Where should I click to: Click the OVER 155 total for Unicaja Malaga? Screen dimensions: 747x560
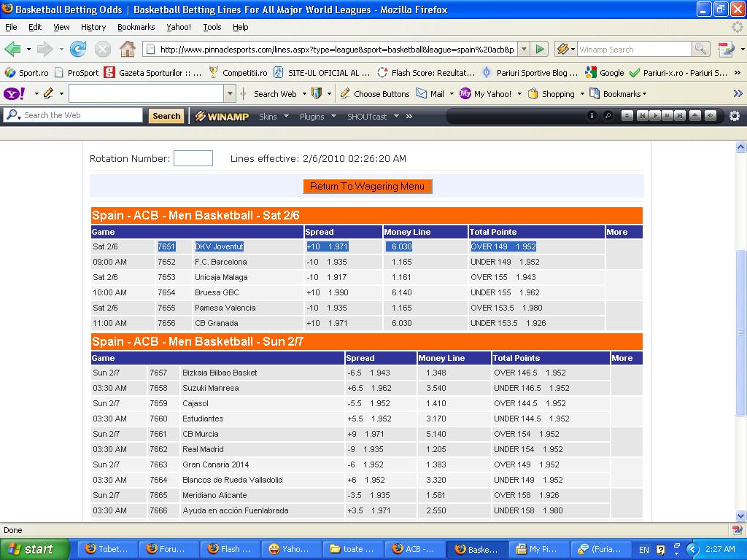click(x=503, y=277)
